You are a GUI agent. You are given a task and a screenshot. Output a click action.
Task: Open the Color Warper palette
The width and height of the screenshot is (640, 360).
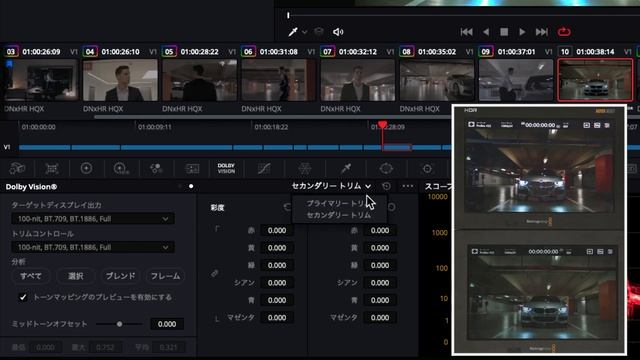304,168
